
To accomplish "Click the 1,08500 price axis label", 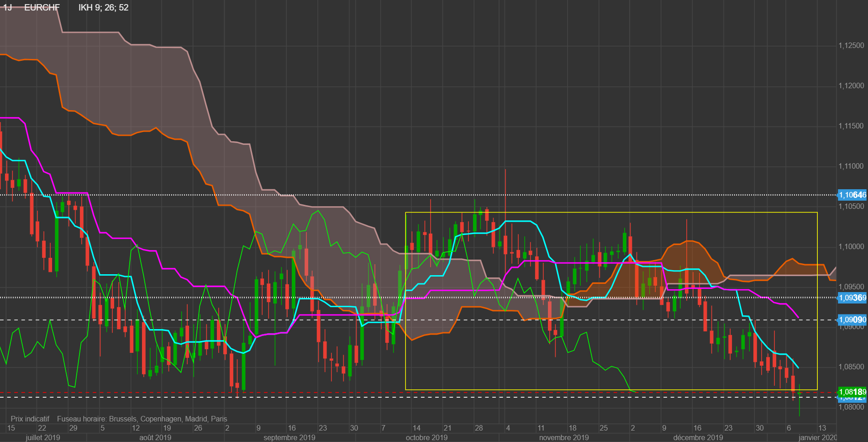I will [x=851, y=367].
